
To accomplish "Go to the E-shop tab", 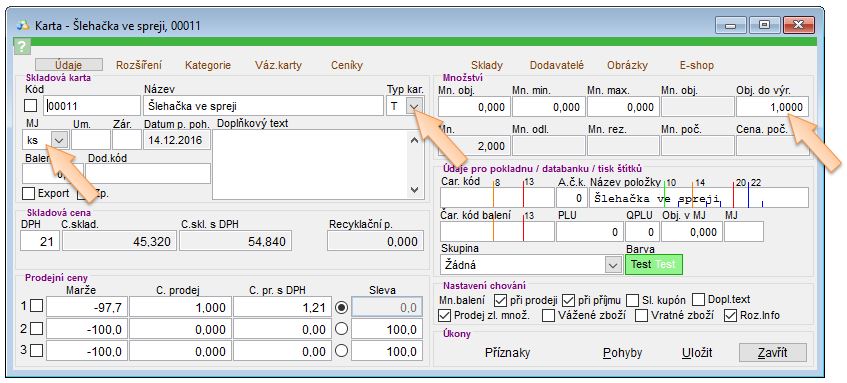I will point(697,65).
